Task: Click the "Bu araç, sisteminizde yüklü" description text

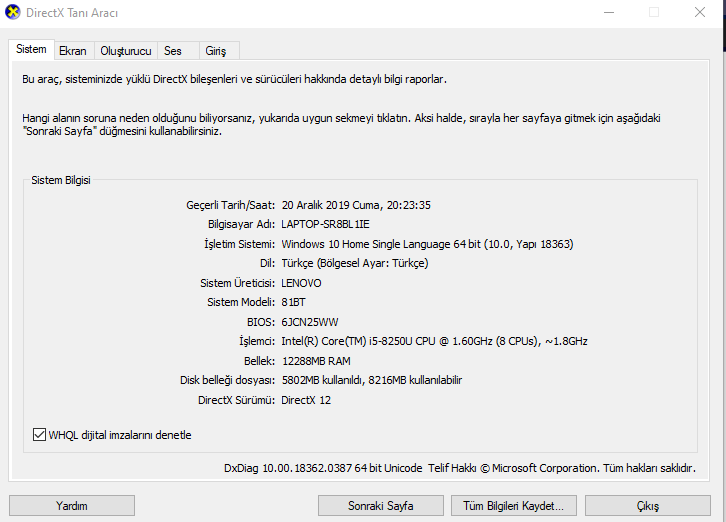Action: 234,79
